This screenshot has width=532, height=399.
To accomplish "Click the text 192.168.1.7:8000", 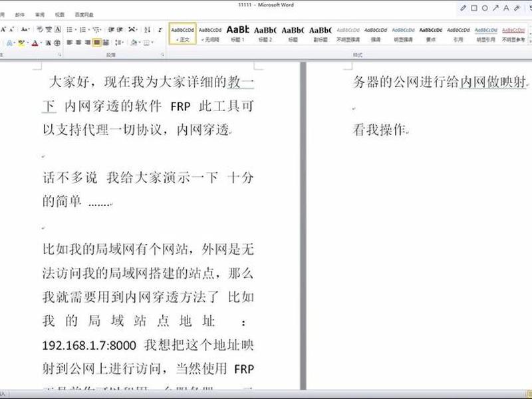I will click(89, 345).
